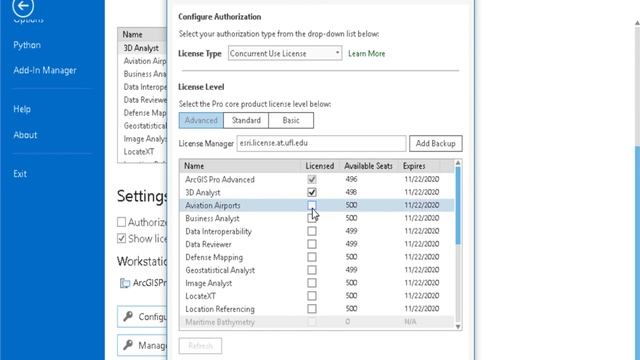Image resolution: width=640 pixels, height=360 pixels.
Task: Click the Refresh button
Action: [x=200, y=346]
